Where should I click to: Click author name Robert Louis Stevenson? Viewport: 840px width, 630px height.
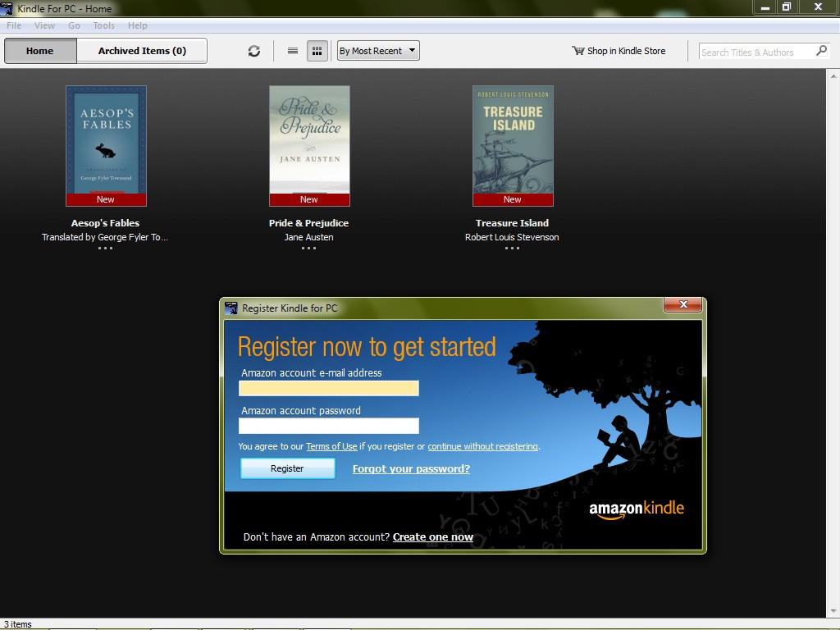point(512,237)
